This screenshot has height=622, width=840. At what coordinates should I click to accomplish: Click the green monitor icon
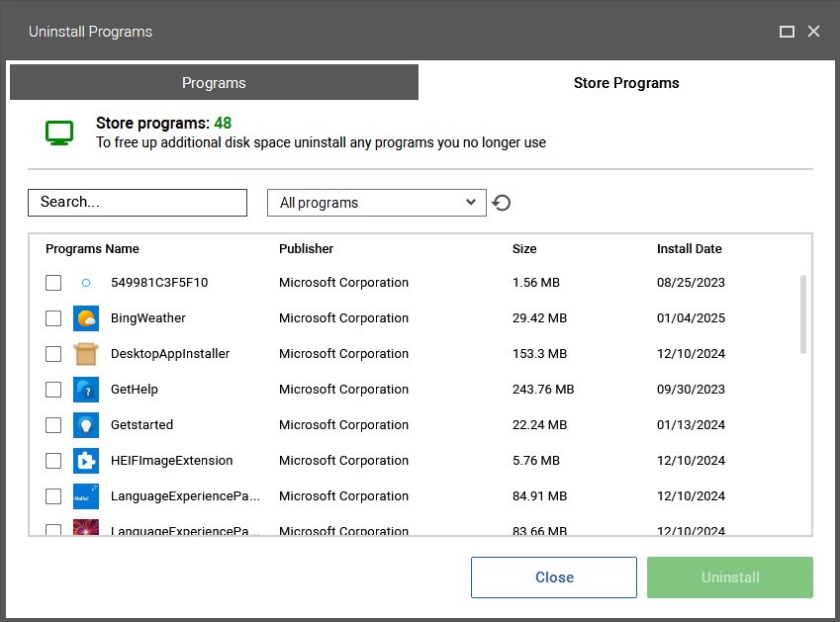point(59,133)
